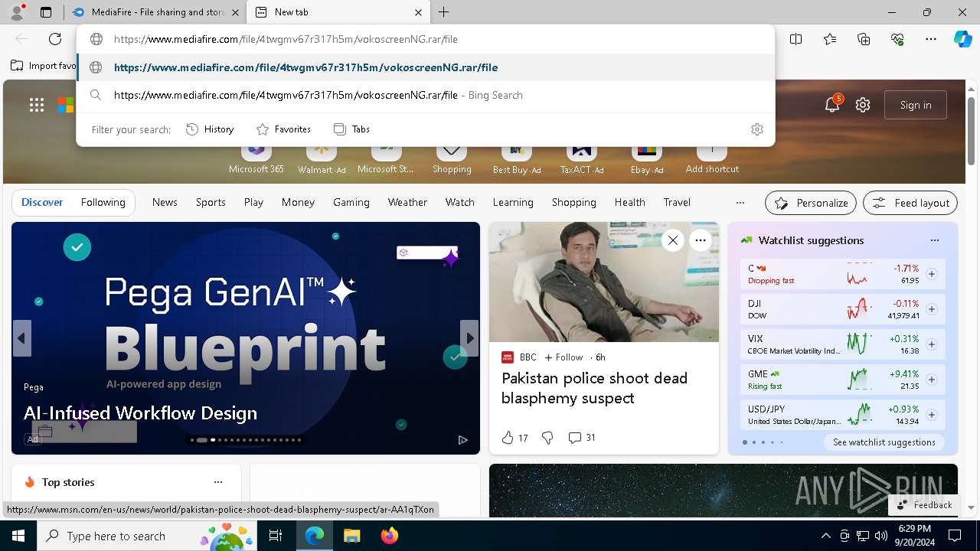Open the Pakistan police blasphemy headline
This screenshot has height=551, width=980.
point(594,388)
